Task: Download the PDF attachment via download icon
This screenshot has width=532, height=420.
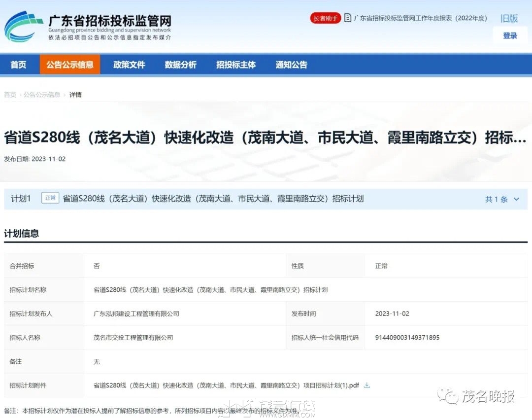Action: coord(366,385)
